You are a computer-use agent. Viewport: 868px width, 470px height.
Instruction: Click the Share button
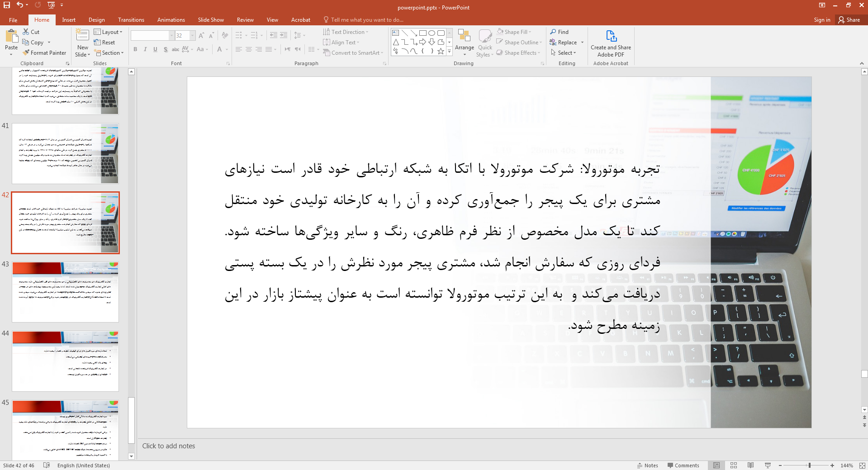tap(849, 20)
